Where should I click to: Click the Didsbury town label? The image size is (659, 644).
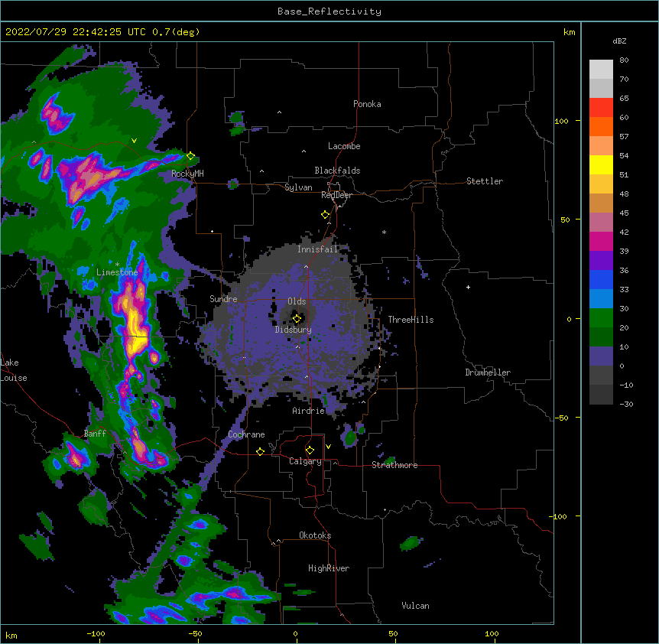(x=294, y=330)
